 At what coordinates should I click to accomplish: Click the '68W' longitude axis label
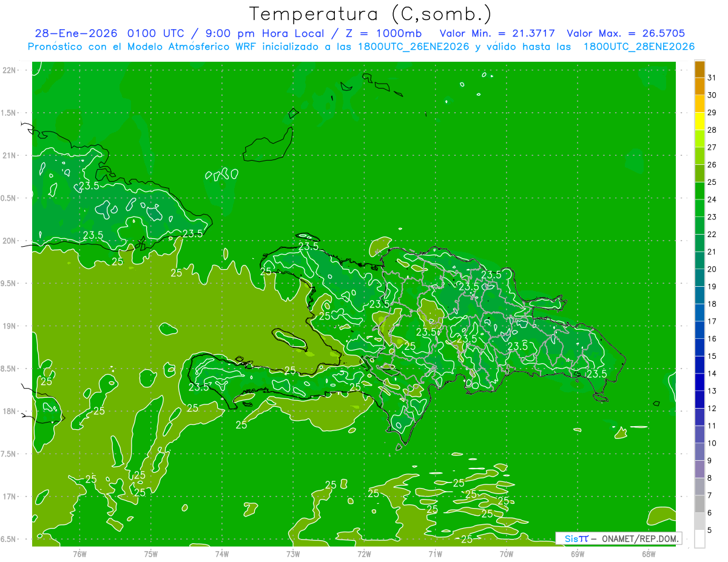648,554
